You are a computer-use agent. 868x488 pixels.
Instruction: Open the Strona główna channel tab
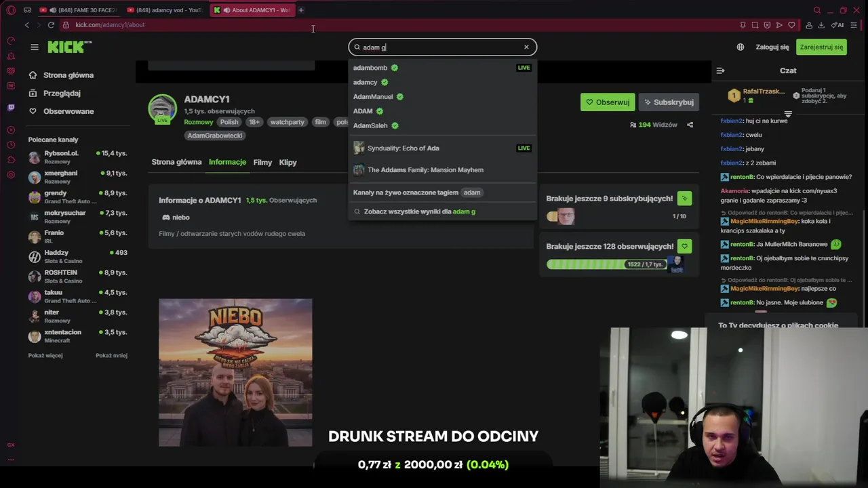point(176,162)
